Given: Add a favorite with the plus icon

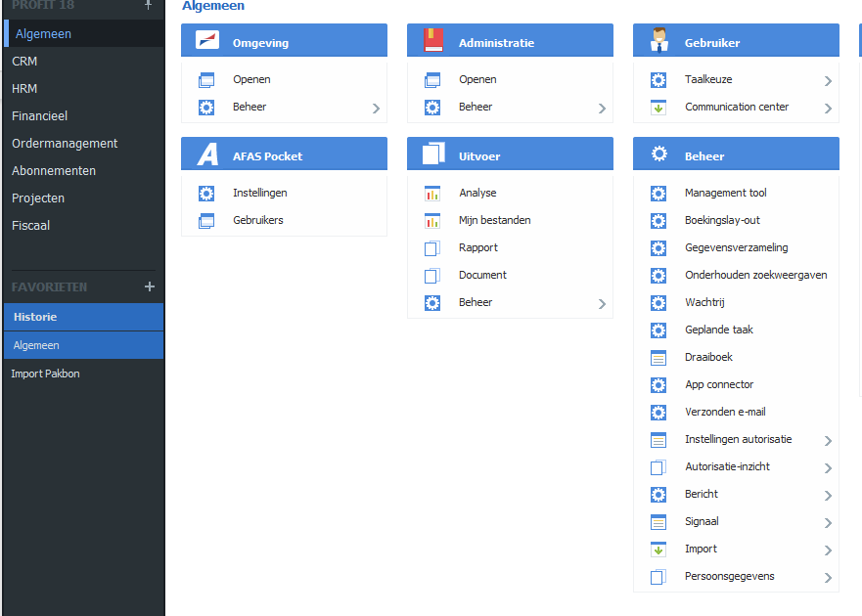Looking at the screenshot, I should coord(150,287).
